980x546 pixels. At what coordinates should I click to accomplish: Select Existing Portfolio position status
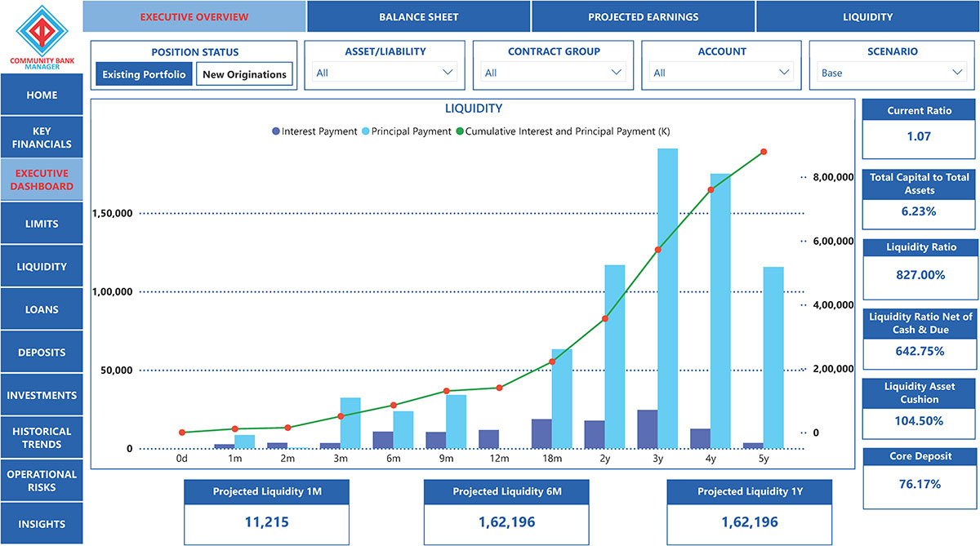(x=144, y=74)
